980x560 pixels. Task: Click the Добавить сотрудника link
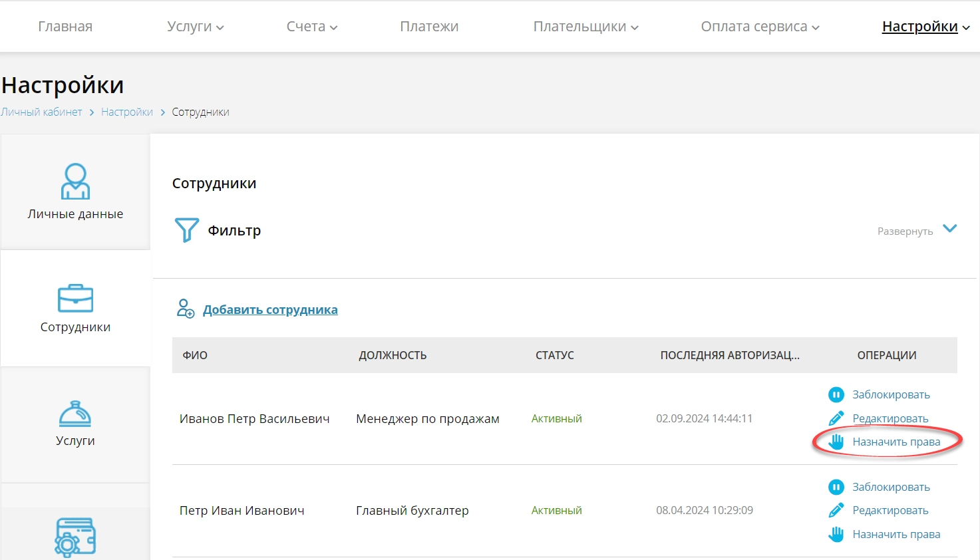(x=270, y=309)
